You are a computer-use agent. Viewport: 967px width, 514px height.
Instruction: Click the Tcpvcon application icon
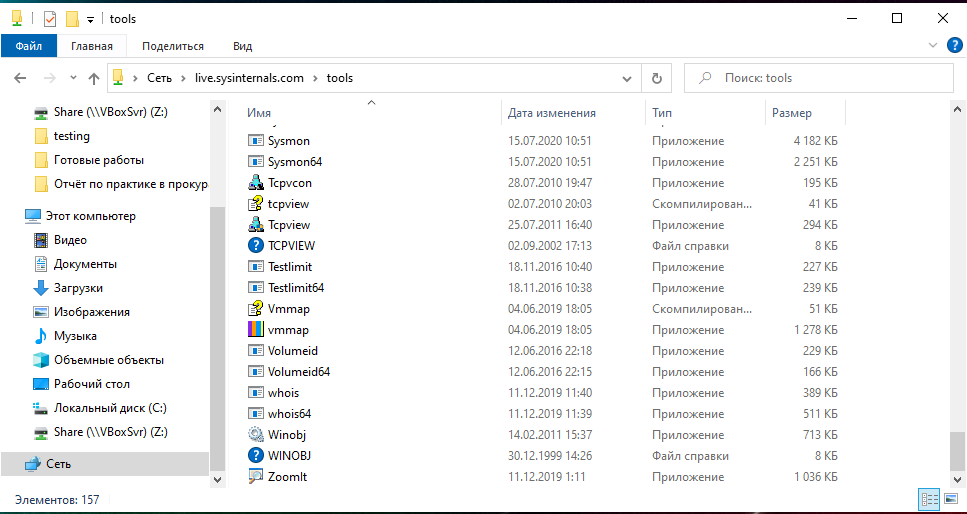[x=256, y=183]
